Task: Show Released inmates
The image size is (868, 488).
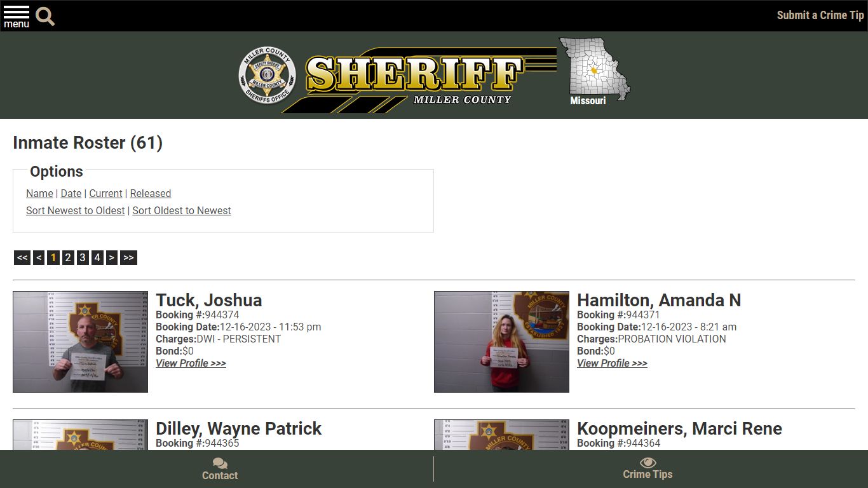Action: coord(151,193)
